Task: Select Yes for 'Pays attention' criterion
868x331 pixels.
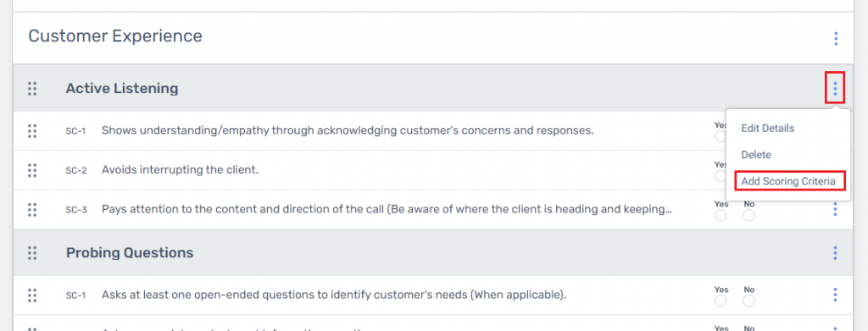Action: [721, 216]
